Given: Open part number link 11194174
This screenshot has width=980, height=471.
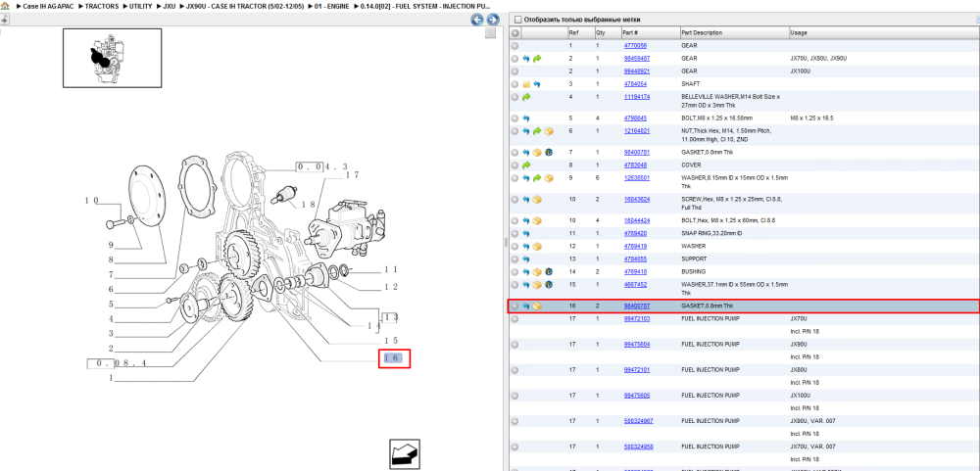Looking at the screenshot, I should [637, 97].
